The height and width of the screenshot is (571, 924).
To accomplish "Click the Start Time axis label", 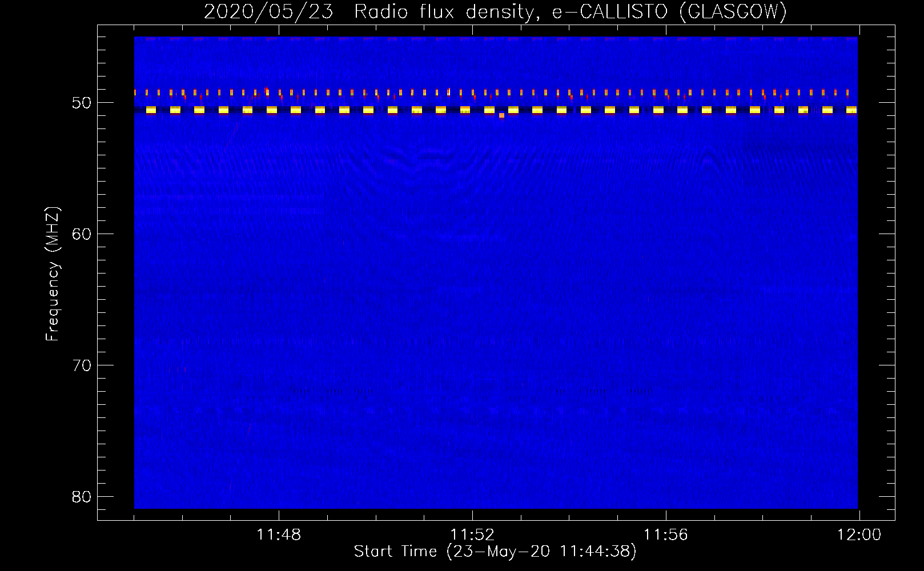I will click(x=495, y=551).
